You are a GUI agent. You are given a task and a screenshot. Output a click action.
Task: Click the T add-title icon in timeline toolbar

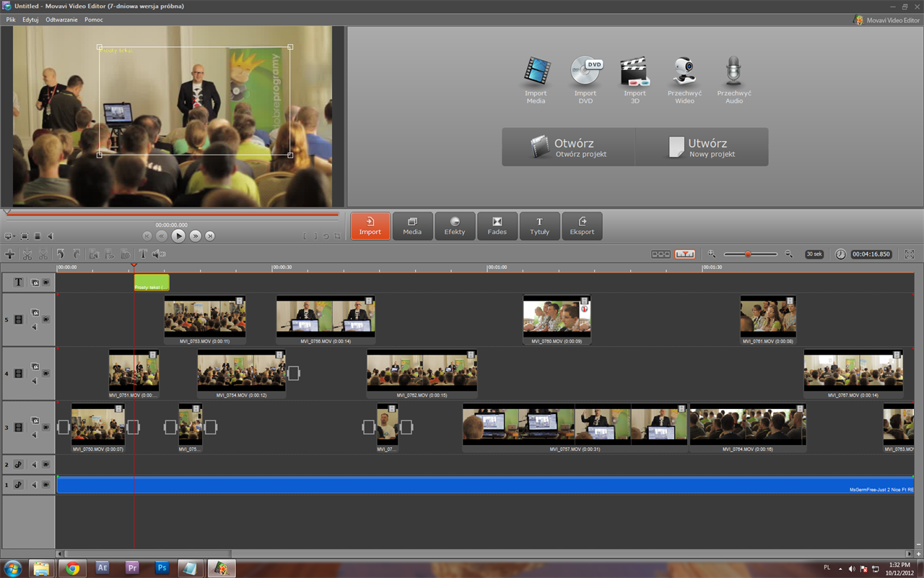point(143,254)
